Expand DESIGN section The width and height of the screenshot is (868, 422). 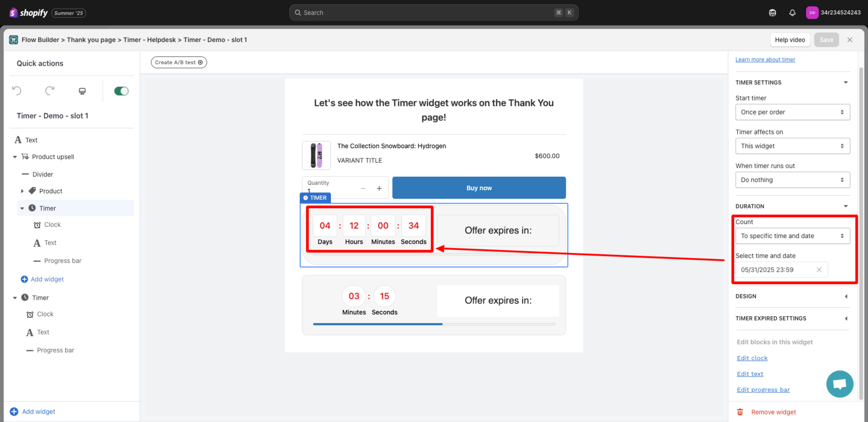pos(846,296)
